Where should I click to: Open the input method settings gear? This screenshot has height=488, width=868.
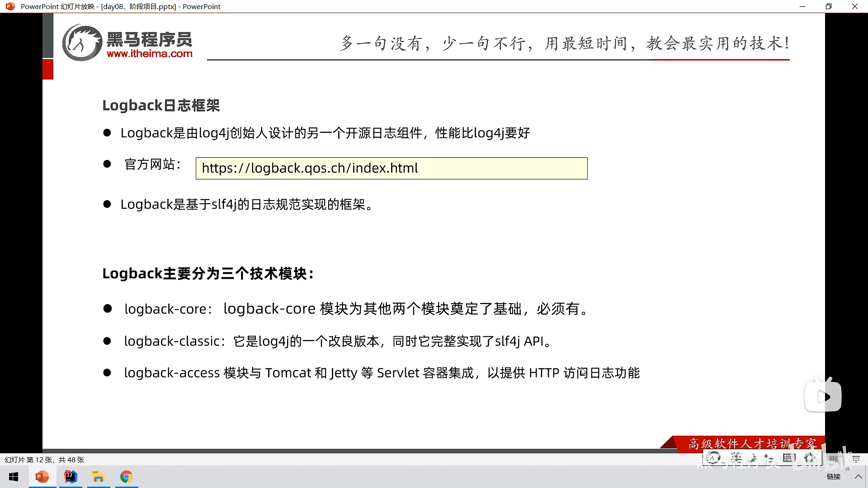(x=809, y=458)
